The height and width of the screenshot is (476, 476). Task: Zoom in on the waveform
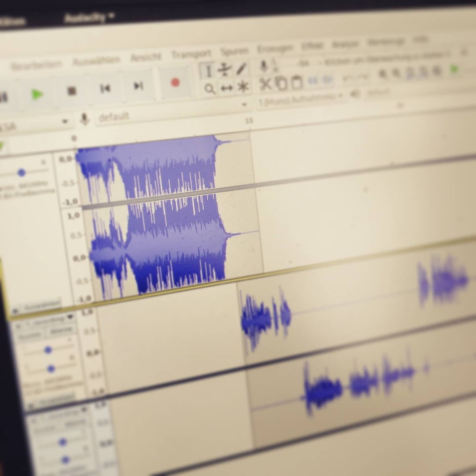[x=383, y=74]
